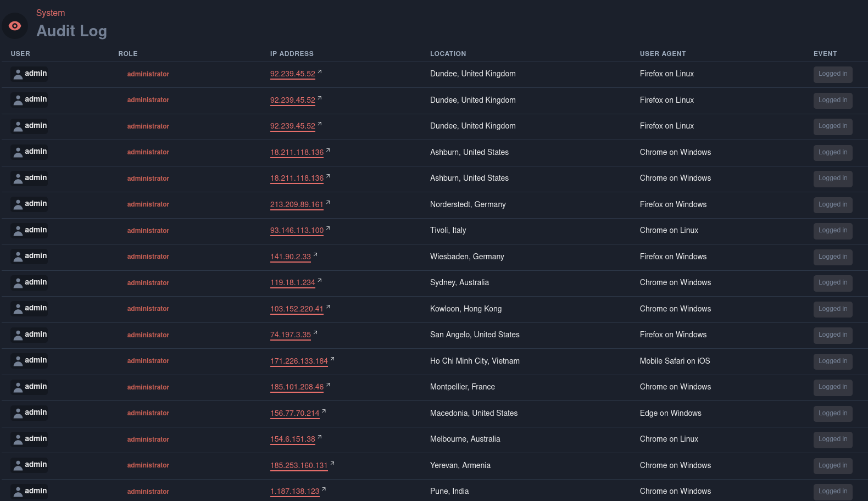Click administrator role in Yerevan row
The width and height of the screenshot is (868, 501).
tap(148, 465)
